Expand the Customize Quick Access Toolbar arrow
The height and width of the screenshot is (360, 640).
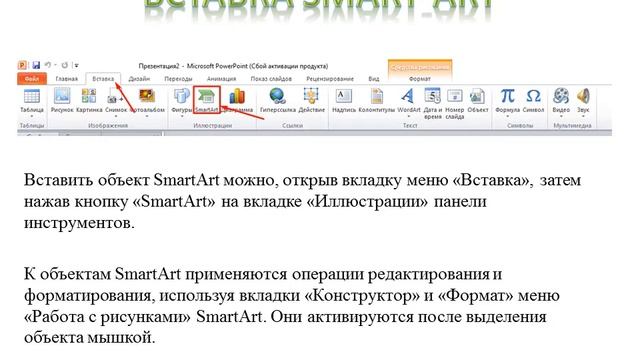(x=76, y=65)
